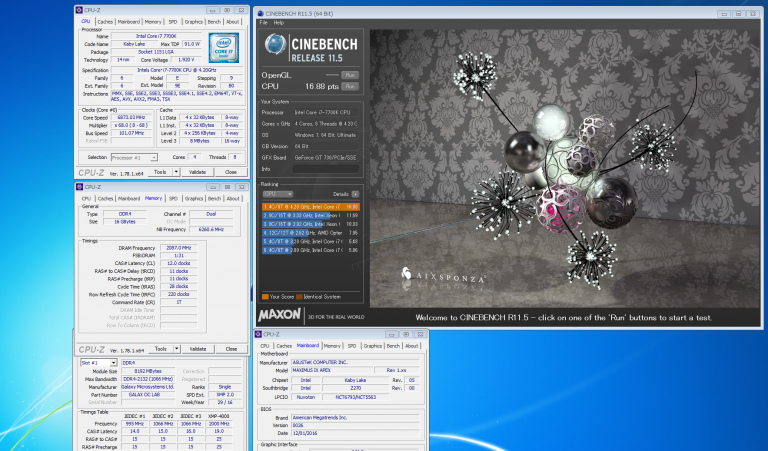
Task: Switch to Memory tab in CPU-Z Mainboard window
Action: [x=332, y=346]
